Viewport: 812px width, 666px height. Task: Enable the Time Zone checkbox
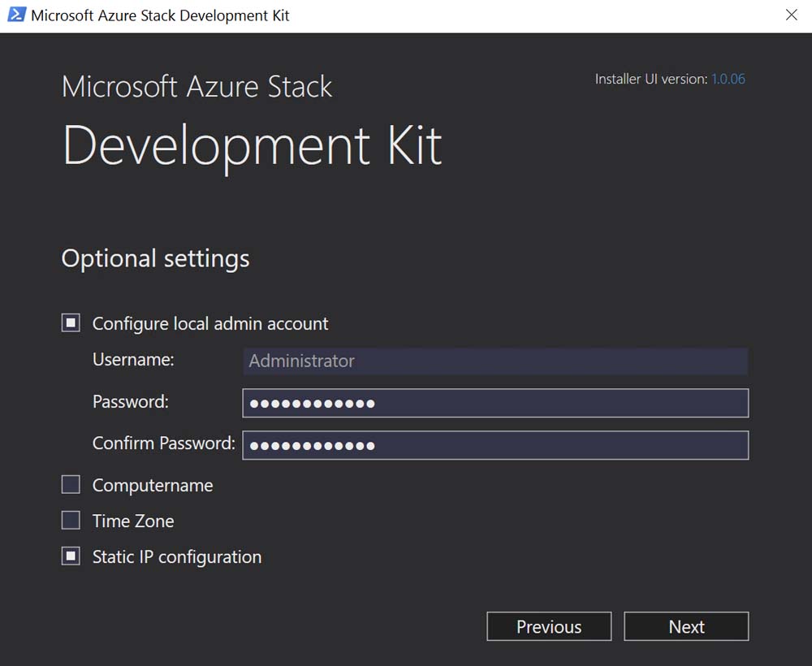(x=71, y=521)
